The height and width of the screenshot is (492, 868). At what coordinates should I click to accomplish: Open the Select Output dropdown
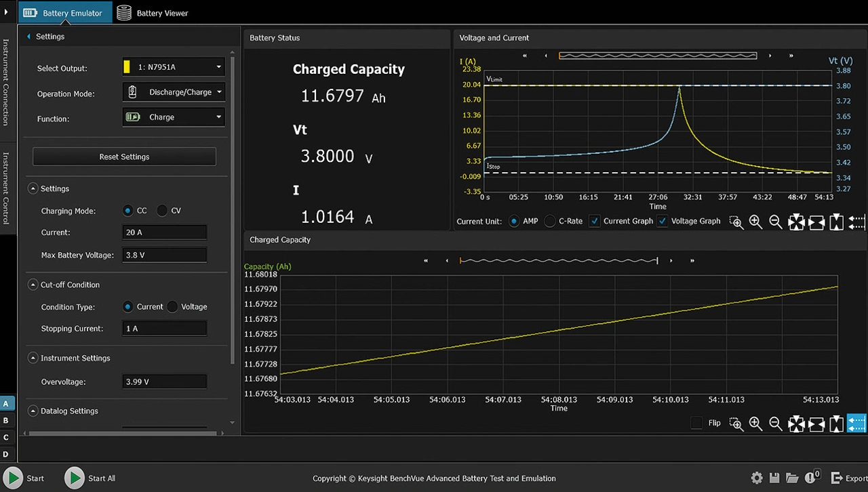173,67
